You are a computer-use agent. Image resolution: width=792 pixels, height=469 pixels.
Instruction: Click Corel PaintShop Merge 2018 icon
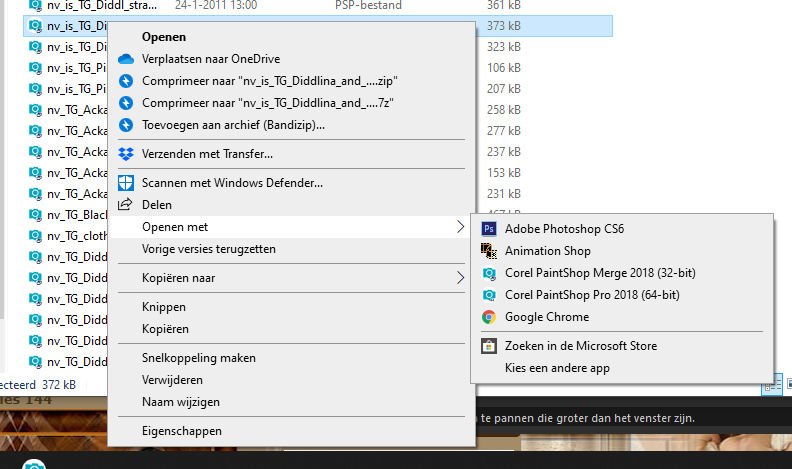coord(488,273)
